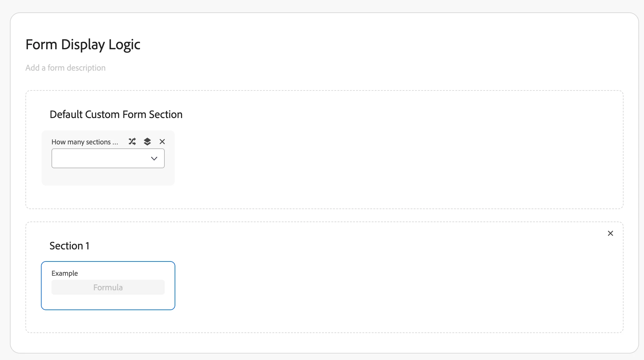
Task: Remove the How many sections field
Action: (162, 142)
